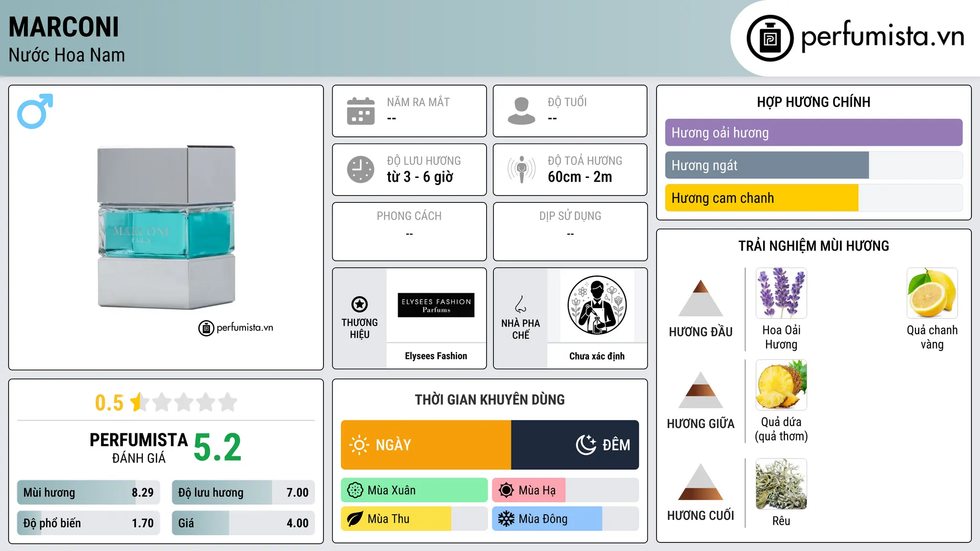Image resolution: width=980 pixels, height=551 pixels.
Task: Click the Mùi hương 8.29 score bar
Action: [x=89, y=492]
